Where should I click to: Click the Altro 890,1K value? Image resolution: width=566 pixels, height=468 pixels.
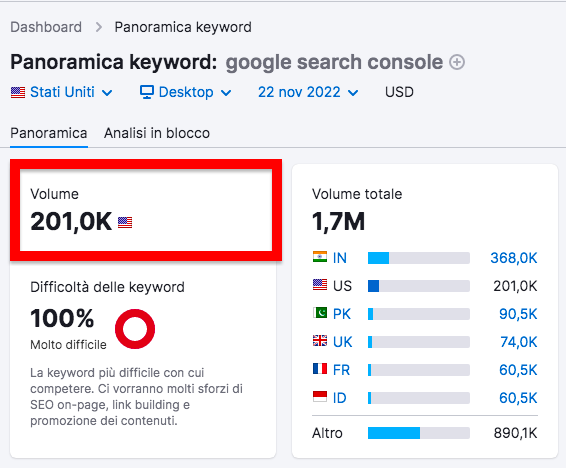(x=515, y=433)
